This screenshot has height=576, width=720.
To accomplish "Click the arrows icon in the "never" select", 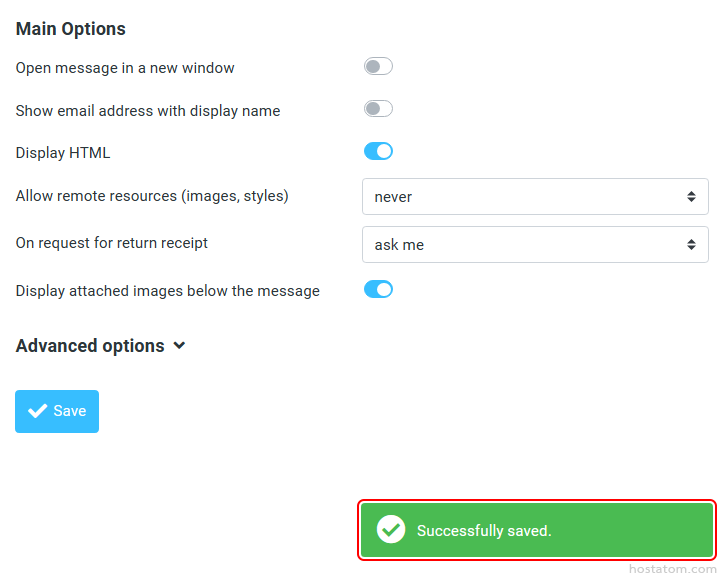I will point(691,197).
